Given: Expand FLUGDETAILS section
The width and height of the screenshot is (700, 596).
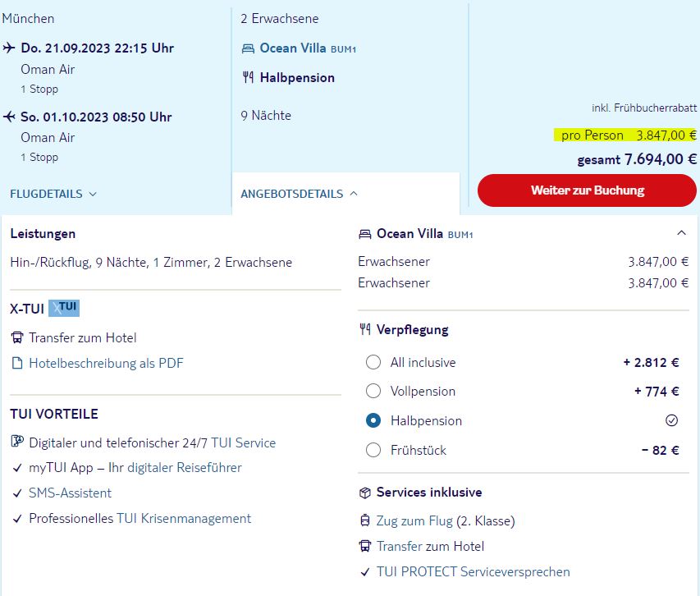Looking at the screenshot, I should click(x=53, y=194).
